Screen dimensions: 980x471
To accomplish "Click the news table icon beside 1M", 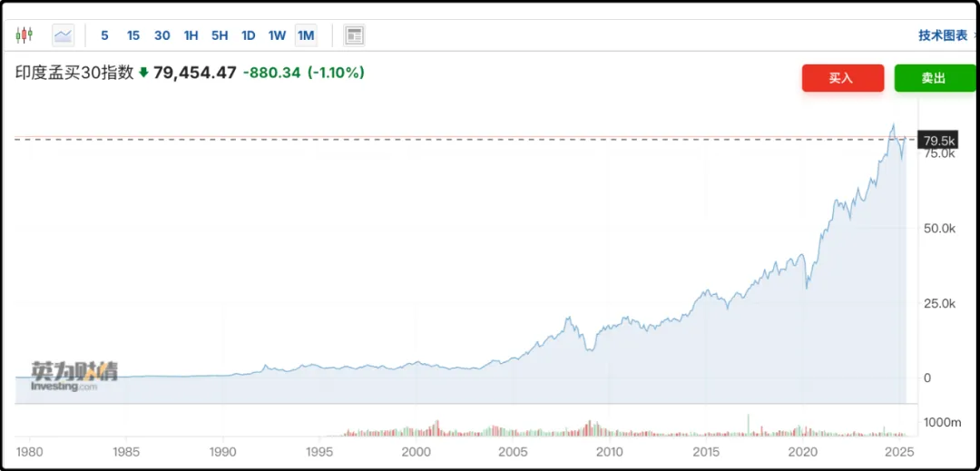I will (354, 35).
